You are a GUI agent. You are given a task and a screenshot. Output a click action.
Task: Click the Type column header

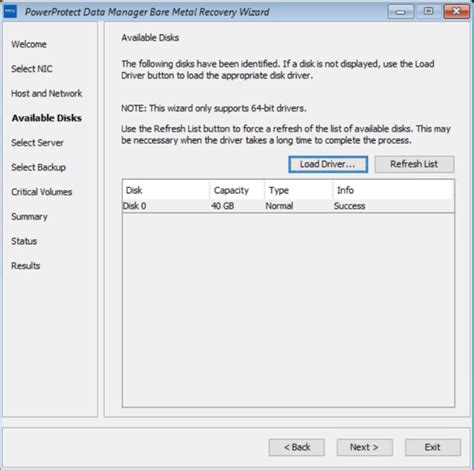click(299, 190)
